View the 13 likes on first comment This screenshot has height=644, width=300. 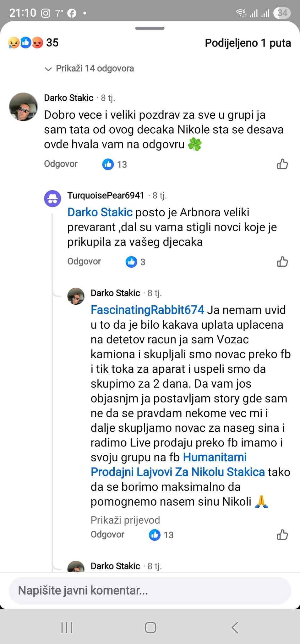pyautogui.click(x=115, y=164)
